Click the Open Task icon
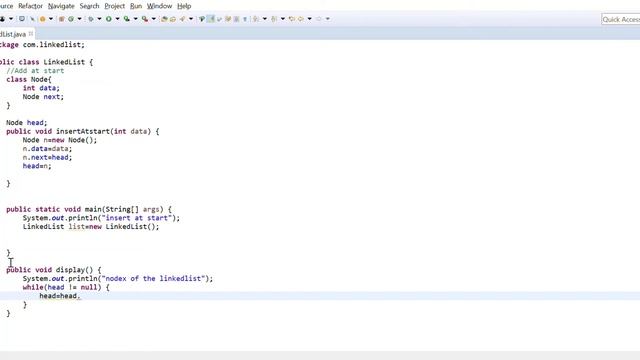640x360 pixels. tap(173, 19)
